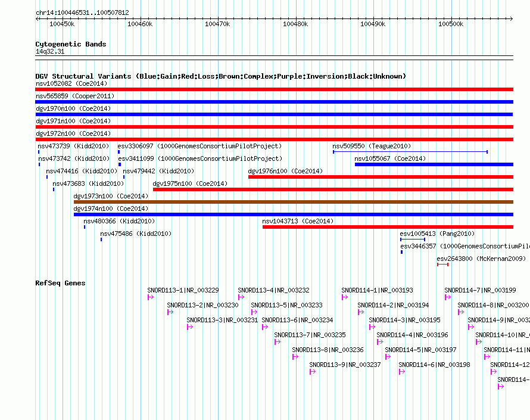Select the dgv1972n100 red variant bar
This screenshot has width=530, height=420.
[x=274, y=139]
